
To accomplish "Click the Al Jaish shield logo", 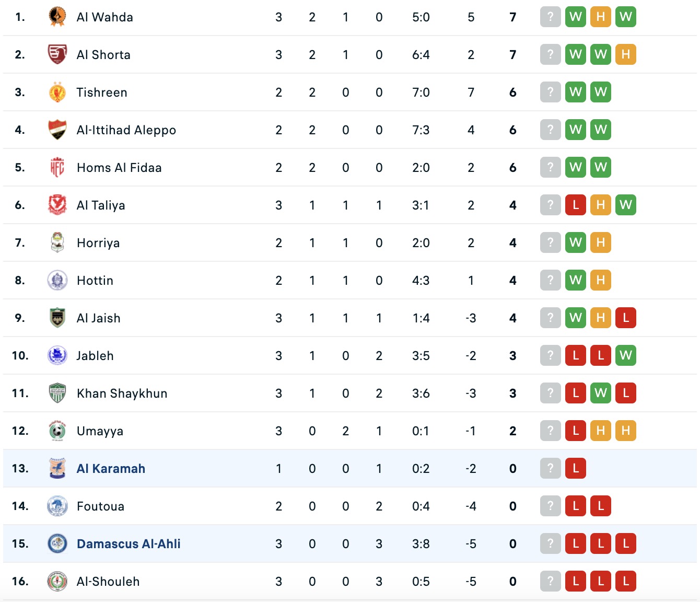I will point(57,318).
